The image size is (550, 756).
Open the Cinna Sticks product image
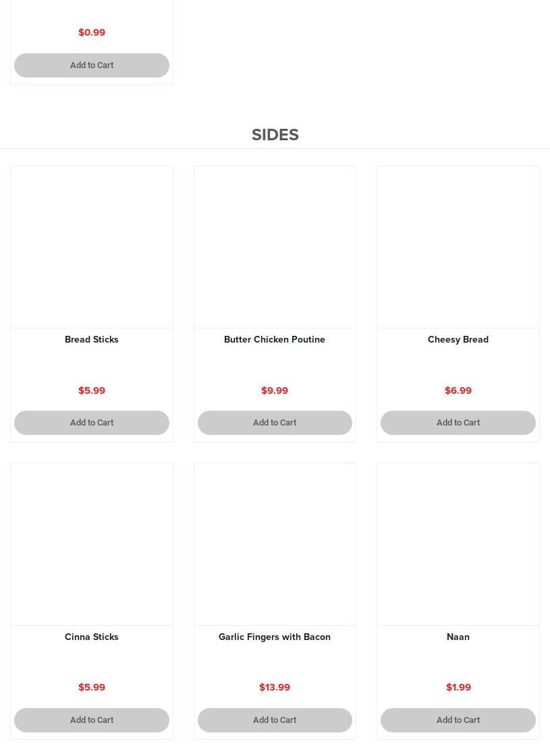click(x=92, y=544)
